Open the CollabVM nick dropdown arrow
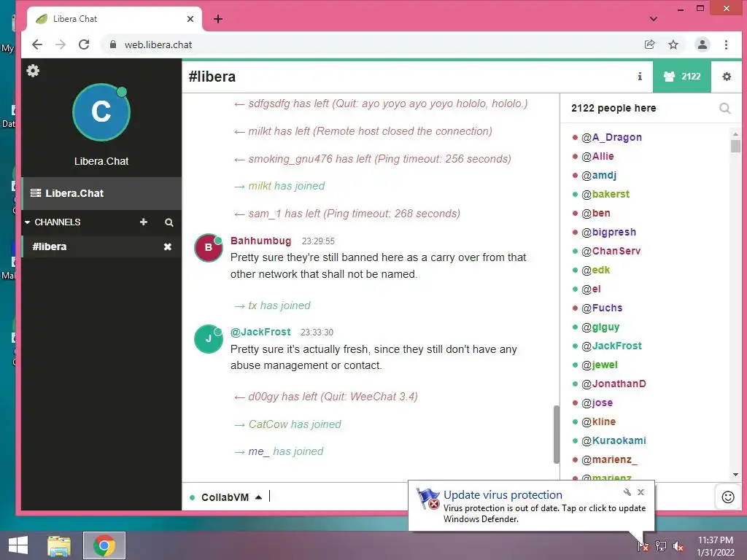Image resolution: width=747 pixels, height=560 pixels. pyautogui.click(x=259, y=497)
